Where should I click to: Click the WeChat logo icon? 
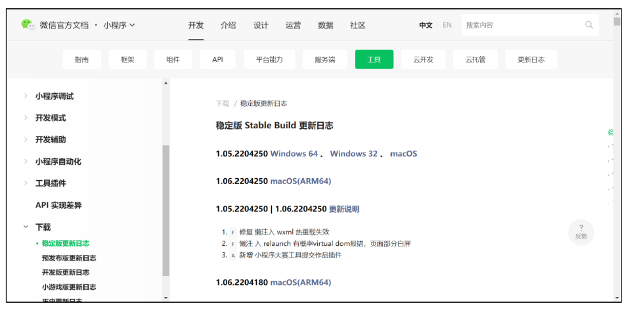pos(28,25)
